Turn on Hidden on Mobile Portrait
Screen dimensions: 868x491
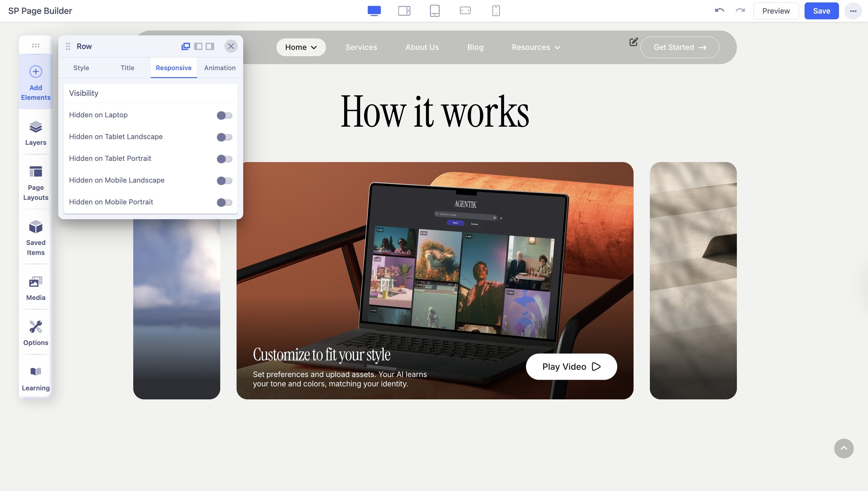224,202
